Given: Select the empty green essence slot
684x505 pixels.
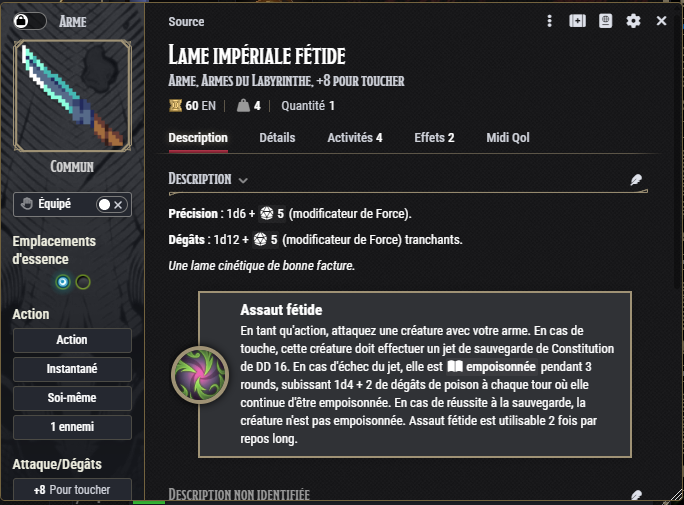Looking at the screenshot, I should click(x=83, y=282).
